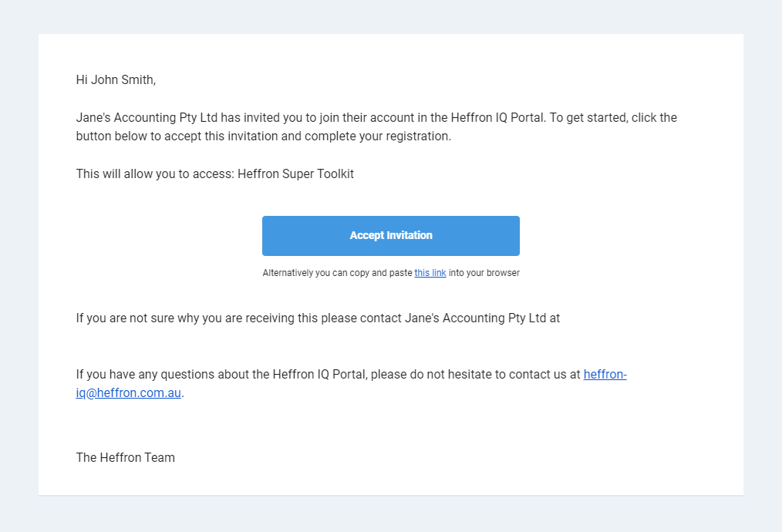
Task: Click the 'Heffron Super Toolkit' text
Action: 295,174
